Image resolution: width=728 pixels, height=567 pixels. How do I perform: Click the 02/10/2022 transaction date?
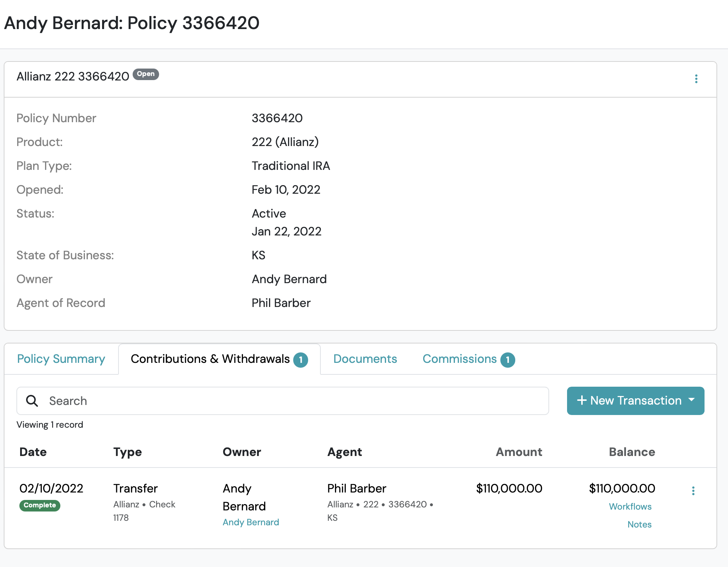51,488
